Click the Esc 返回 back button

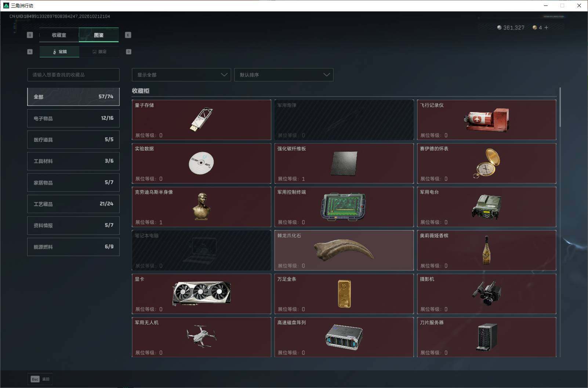(40, 379)
